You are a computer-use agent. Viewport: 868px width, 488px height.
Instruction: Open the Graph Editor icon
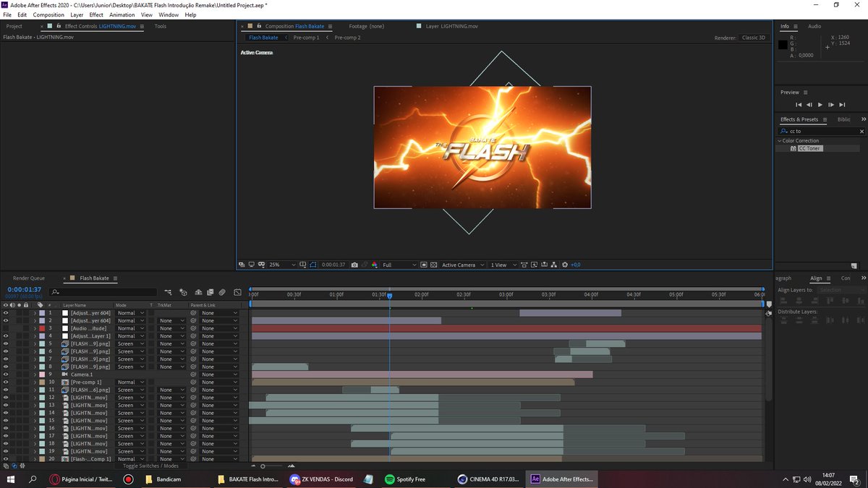click(237, 292)
